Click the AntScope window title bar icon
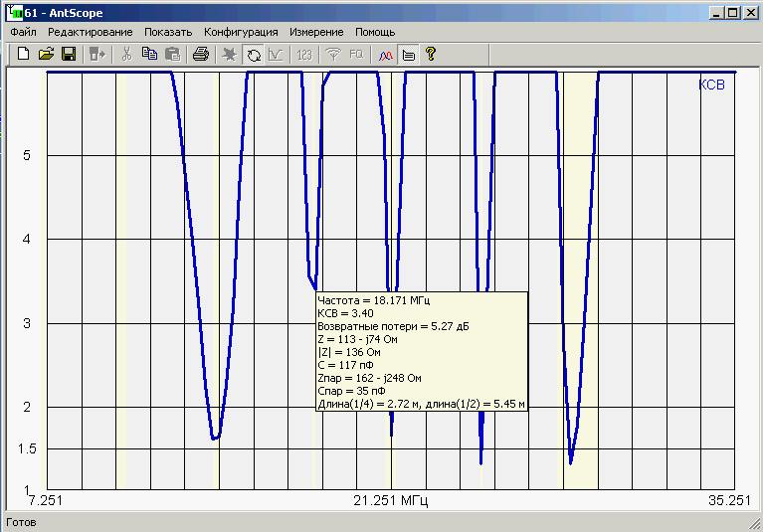763x532 pixels. point(14,12)
